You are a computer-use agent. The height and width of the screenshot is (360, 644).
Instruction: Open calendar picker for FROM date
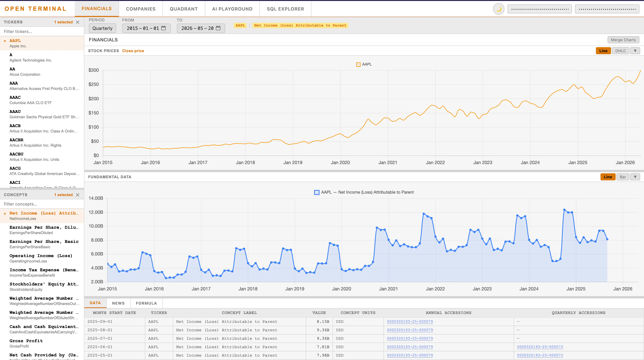click(x=163, y=28)
